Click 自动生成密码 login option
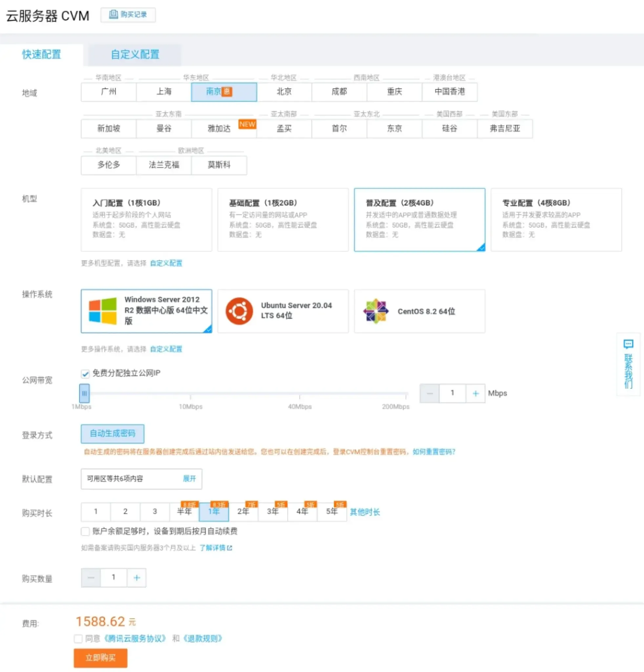644x672 pixels. 112,433
